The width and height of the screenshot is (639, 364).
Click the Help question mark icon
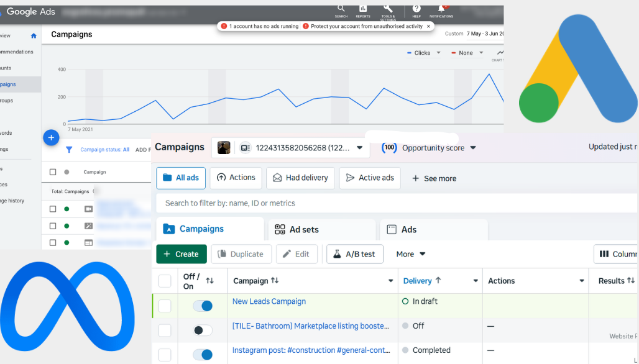(x=416, y=9)
